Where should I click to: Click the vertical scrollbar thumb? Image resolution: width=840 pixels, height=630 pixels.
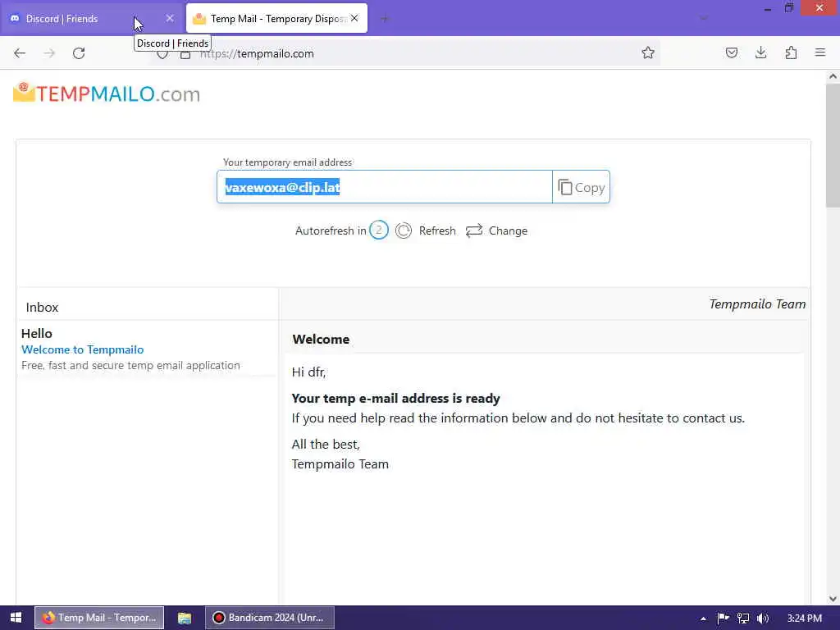(833, 144)
